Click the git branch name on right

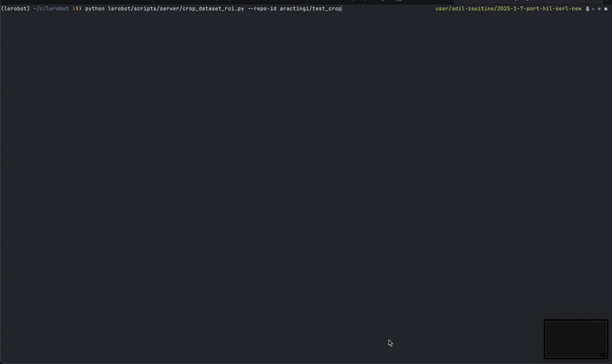(x=508, y=8)
